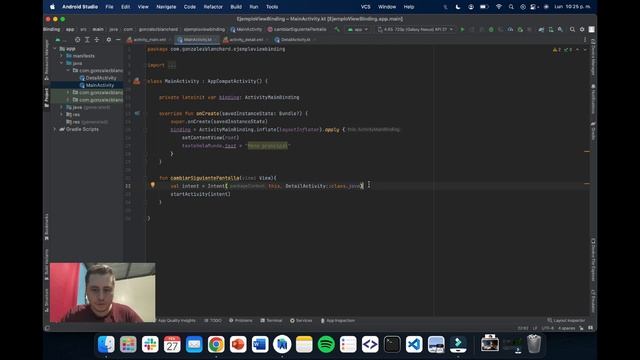640x360 pixels.
Task: Open the Refactor menu
Action: coord(213,7)
